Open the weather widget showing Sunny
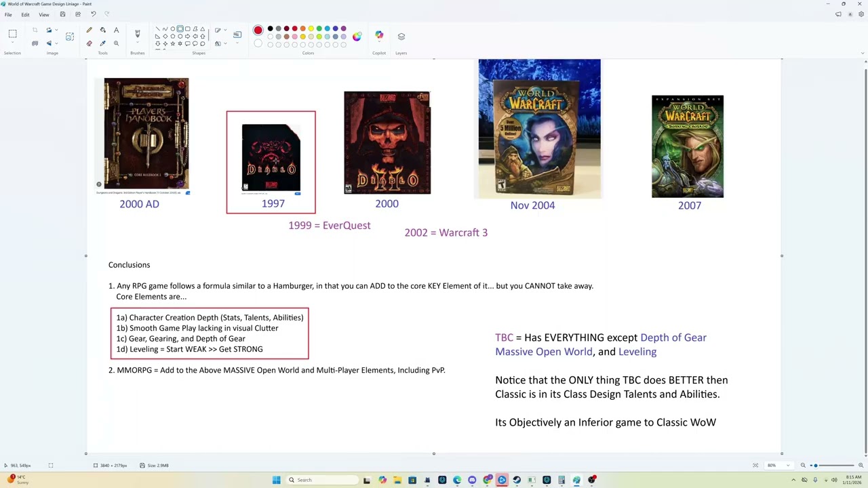Image resolution: width=868 pixels, height=488 pixels. (x=18, y=479)
